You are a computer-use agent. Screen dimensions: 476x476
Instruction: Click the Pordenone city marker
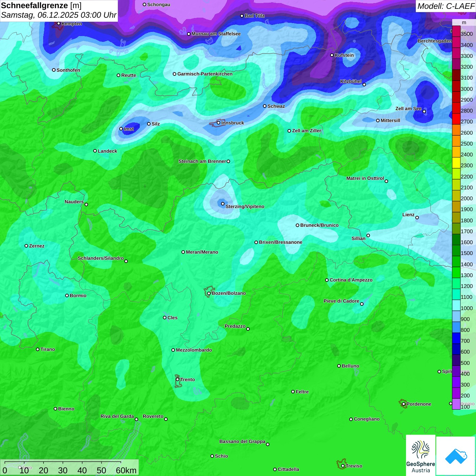click(404, 404)
